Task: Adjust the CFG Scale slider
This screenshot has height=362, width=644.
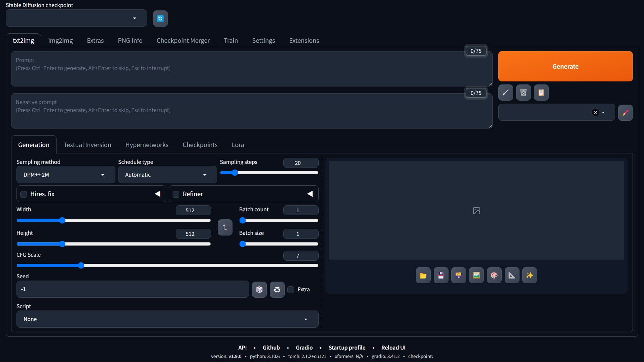Action: (168, 265)
